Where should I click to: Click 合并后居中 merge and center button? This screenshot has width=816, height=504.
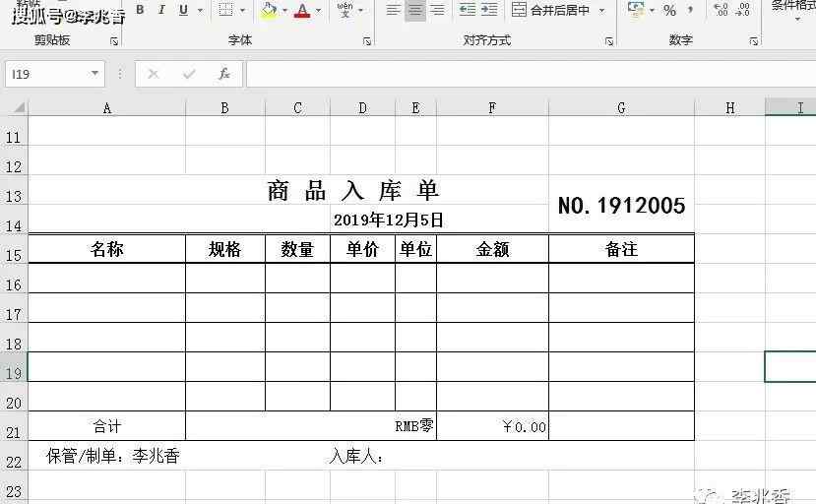(x=551, y=10)
